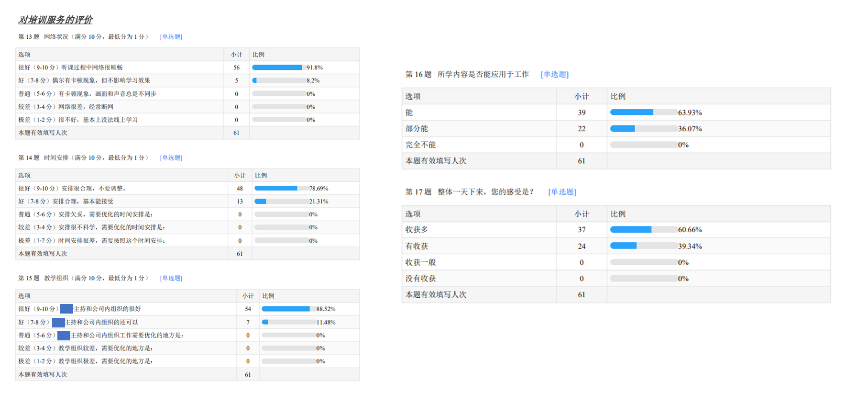Click the page heading 对培训服务的评价
Image resolution: width=868 pixels, height=405 pixels.
(55, 20)
